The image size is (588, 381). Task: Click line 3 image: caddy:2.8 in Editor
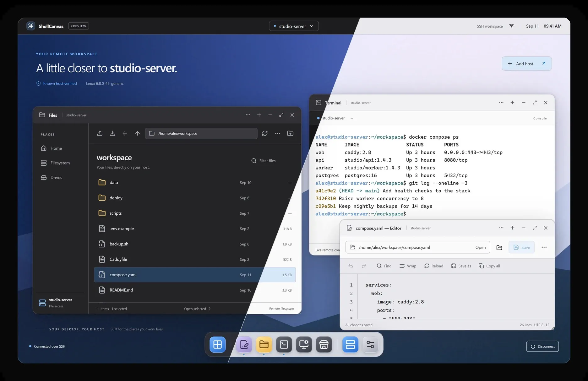(400, 302)
